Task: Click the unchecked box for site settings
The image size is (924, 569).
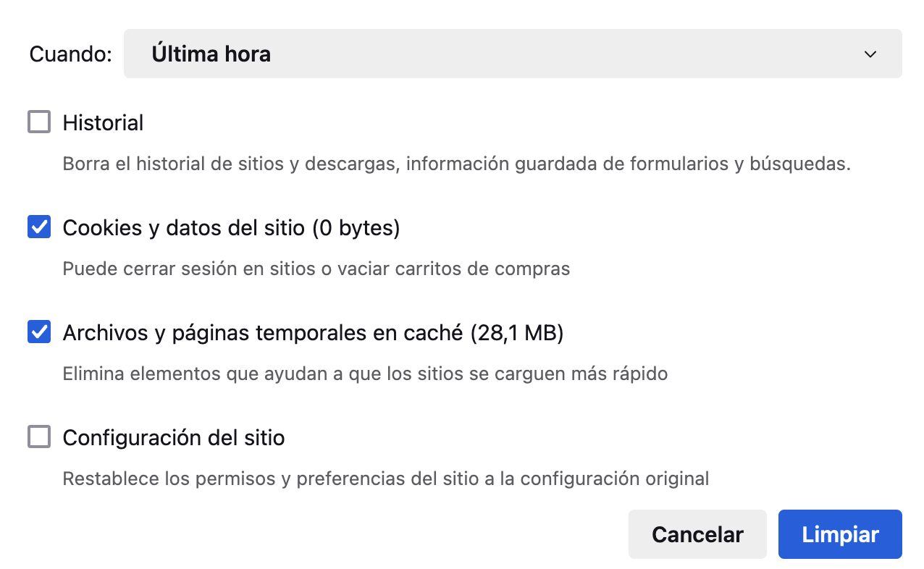Action: click(x=39, y=437)
